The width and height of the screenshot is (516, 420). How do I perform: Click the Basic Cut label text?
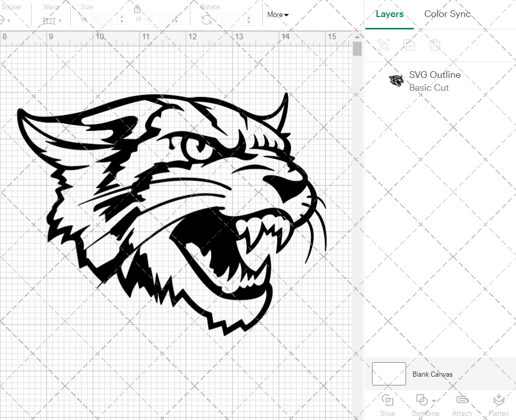(x=429, y=88)
